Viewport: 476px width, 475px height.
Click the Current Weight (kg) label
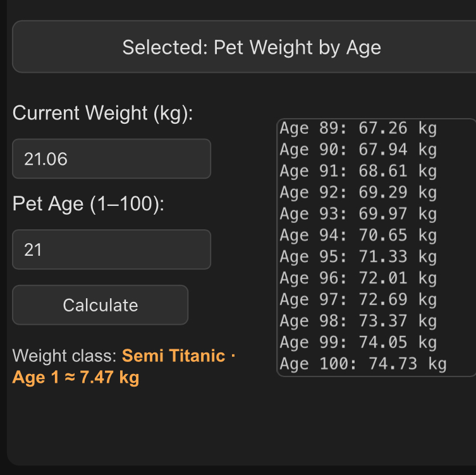pyautogui.click(x=102, y=114)
